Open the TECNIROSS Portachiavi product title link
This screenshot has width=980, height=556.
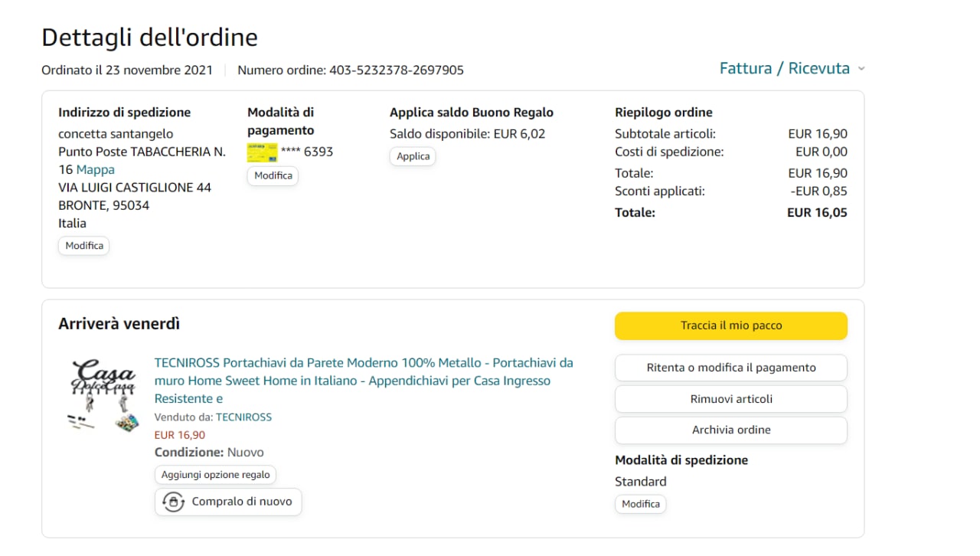coord(364,381)
